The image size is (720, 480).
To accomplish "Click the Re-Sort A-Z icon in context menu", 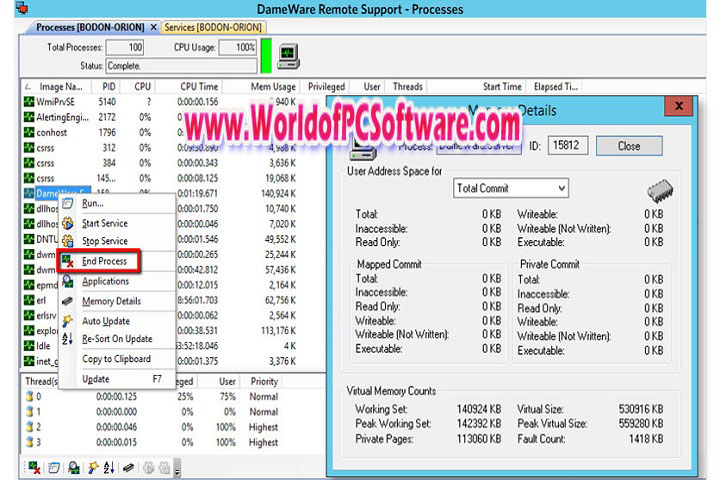I will 68,339.
